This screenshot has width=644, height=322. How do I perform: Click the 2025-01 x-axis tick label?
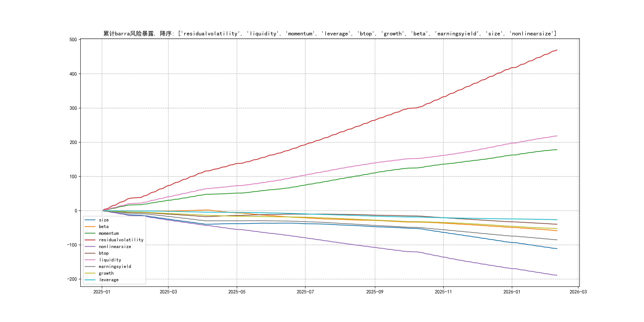(102, 292)
